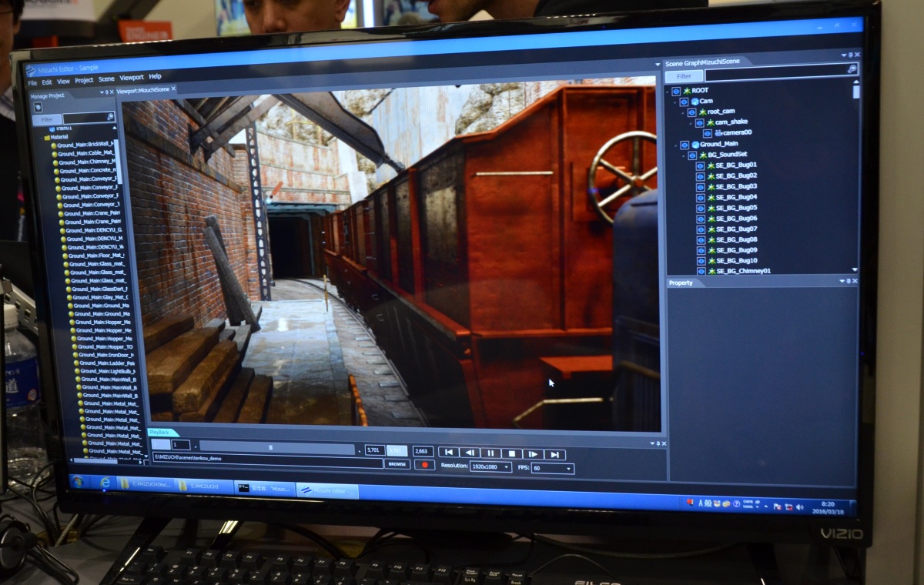Click the Ground_Main group icon
The image size is (924, 585).
[695, 145]
